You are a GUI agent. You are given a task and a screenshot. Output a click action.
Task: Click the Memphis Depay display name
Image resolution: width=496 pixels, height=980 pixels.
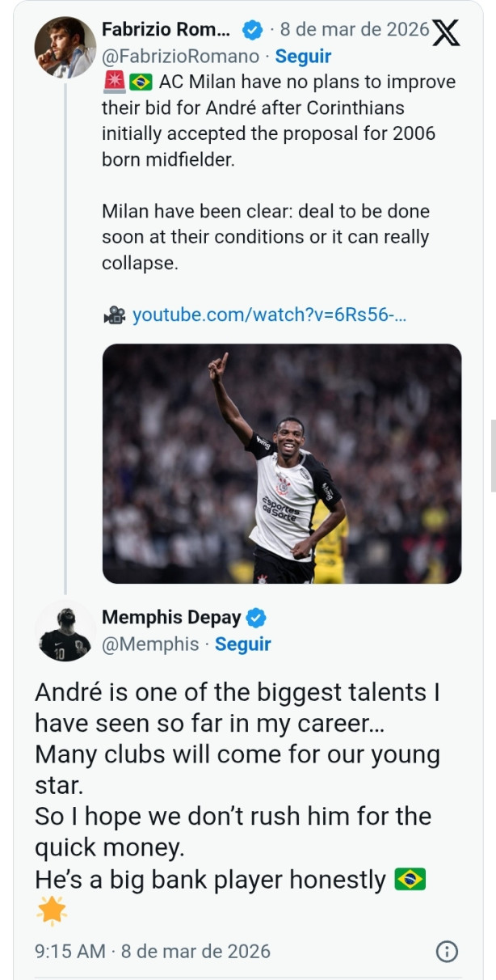point(171,619)
